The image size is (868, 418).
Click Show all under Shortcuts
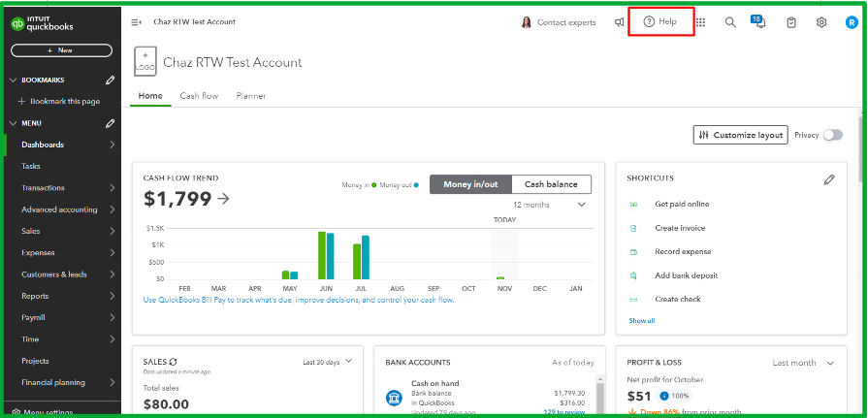pyautogui.click(x=642, y=321)
